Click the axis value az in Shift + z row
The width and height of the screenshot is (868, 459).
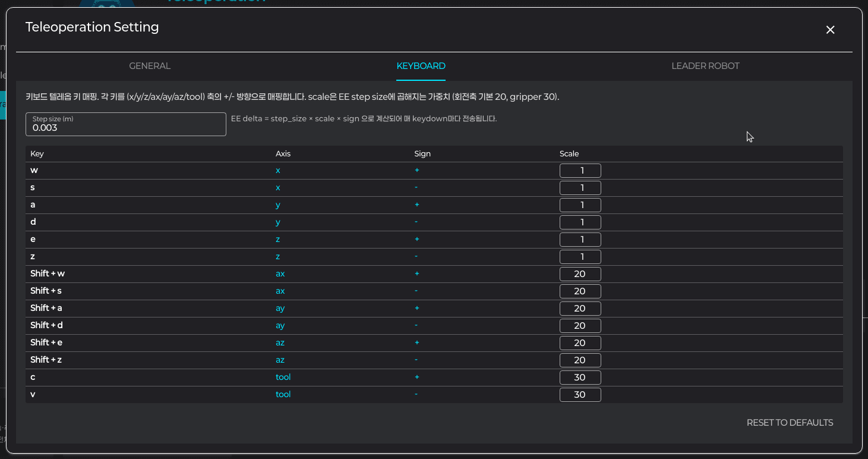[280, 360]
